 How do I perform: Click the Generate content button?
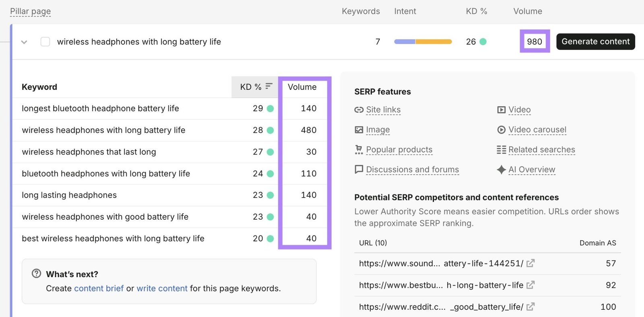[595, 41]
